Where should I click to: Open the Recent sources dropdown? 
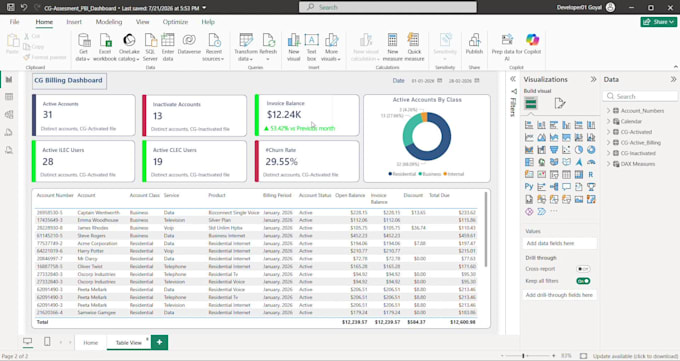pyautogui.click(x=213, y=47)
